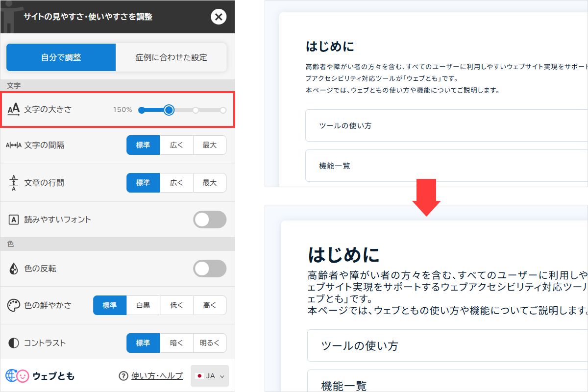This screenshot has width=588, height=392.
Task: Click the text size AA icon
Action: click(14, 109)
